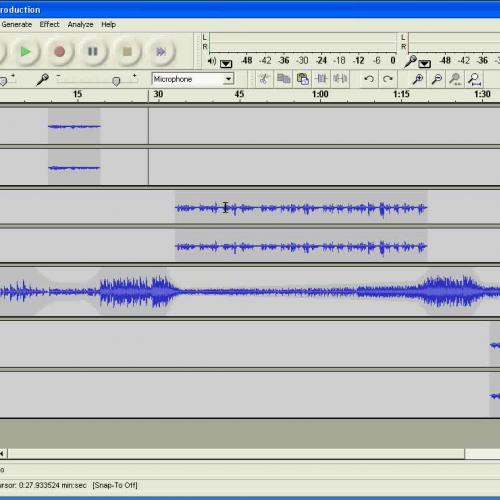
Task: Click the input volume slider knob
Action: [116, 81]
